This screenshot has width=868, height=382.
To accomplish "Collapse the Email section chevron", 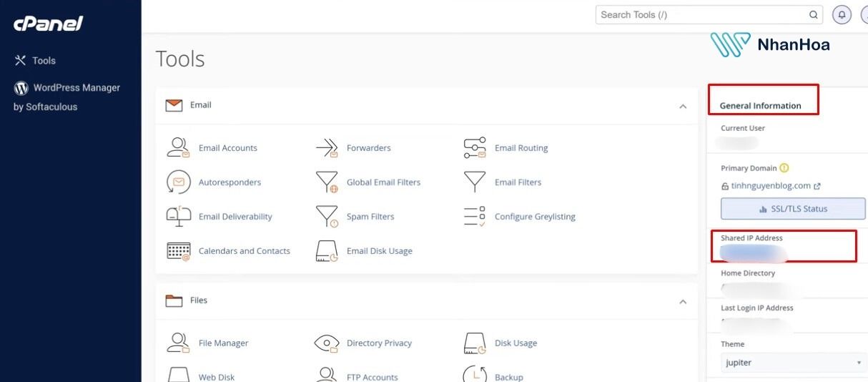I will tap(683, 106).
